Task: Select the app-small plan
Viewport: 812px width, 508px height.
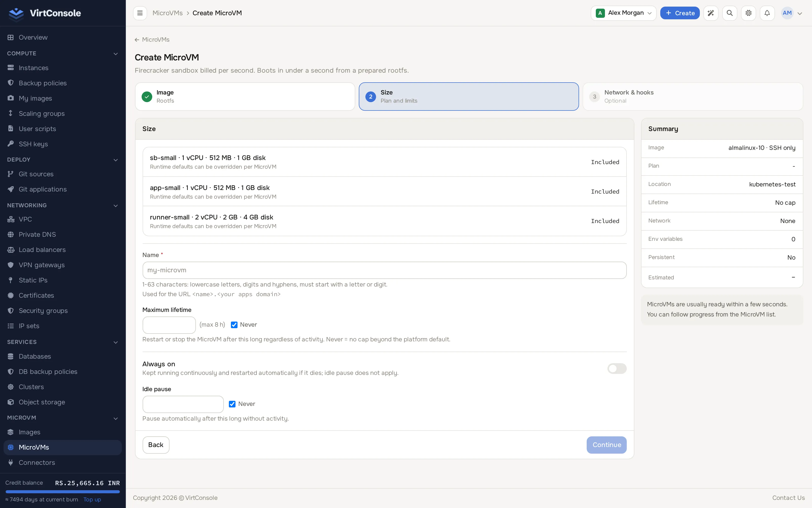Action: pyautogui.click(x=384, y=192)
